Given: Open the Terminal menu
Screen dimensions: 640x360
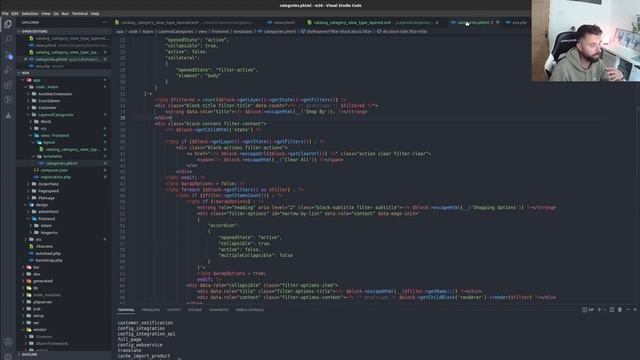Looking at the screenshot, I should click(80, 13).
